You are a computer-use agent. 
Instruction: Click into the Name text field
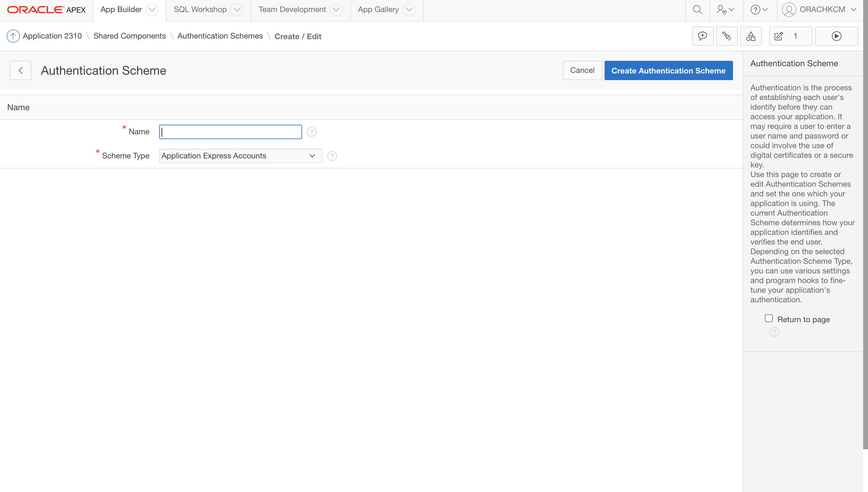pos(230,132)
